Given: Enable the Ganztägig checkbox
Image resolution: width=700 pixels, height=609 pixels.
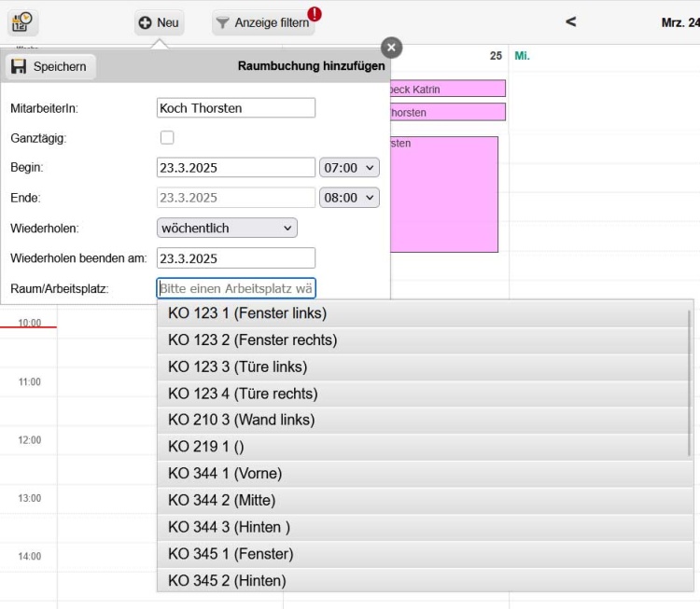Looking at the screenshot, I should (x=167, y=138).
